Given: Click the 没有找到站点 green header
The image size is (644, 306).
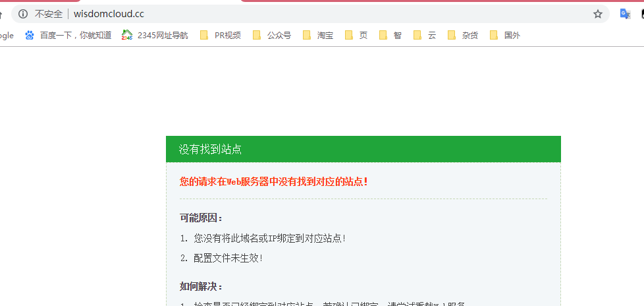Looking at the screenshot, I should click(363, 149).
